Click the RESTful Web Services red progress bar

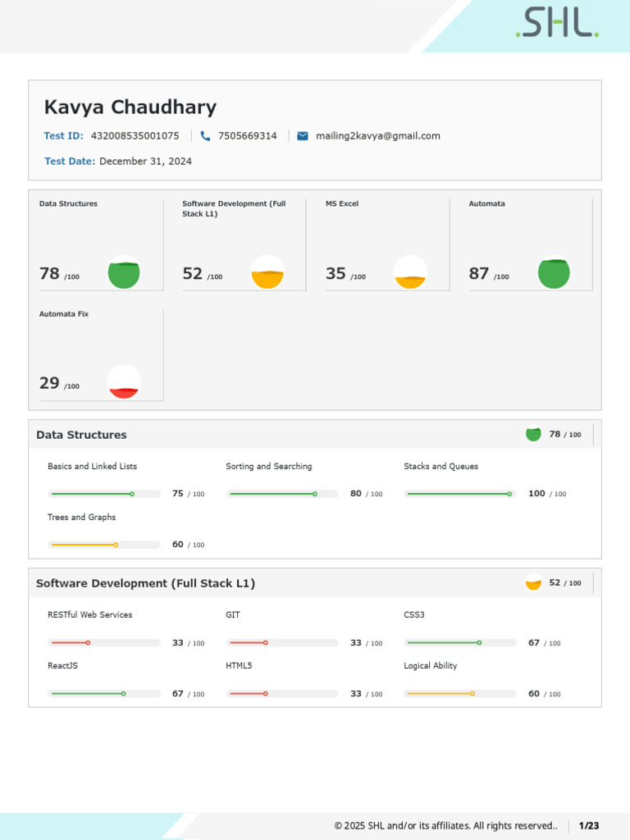click(104, 643)
